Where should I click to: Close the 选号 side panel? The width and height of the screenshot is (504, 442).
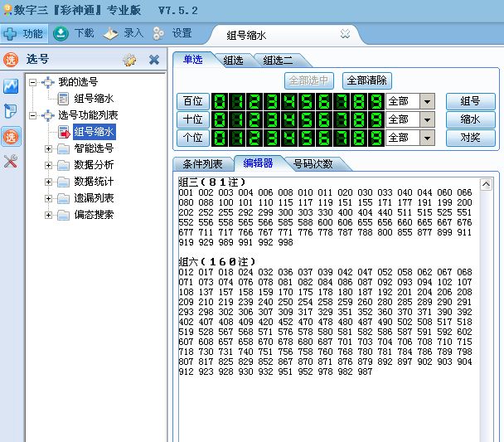(154, 60)
